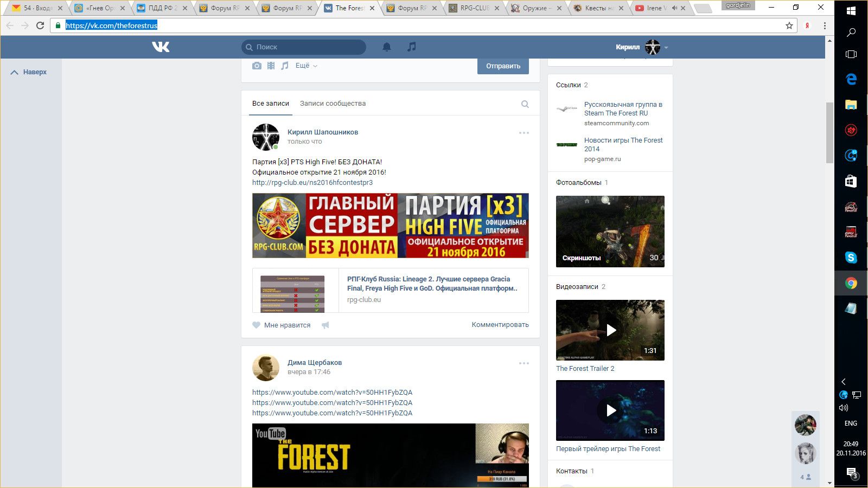Open options menu on Кирилл Шапошников's post
The width and height of the screenshot is (868, 488).
point(524,133)
